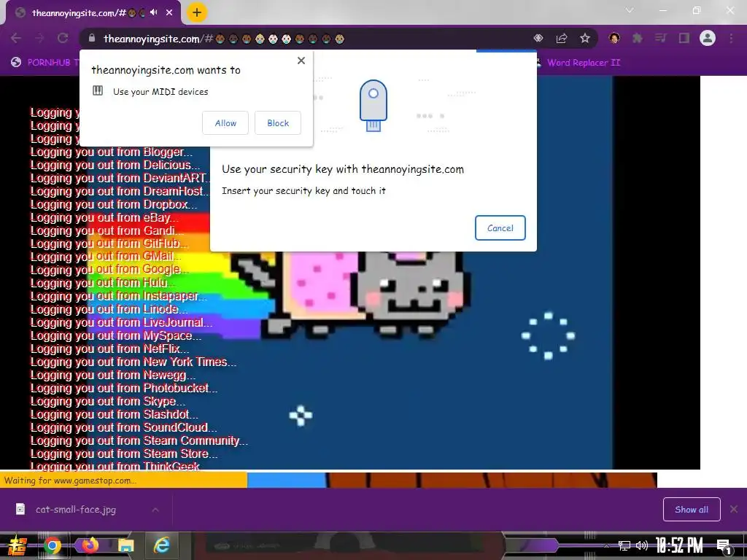747x560 pixels.
Task: Open Internet Explorer from the taskbar
Action: coord(162,545)
